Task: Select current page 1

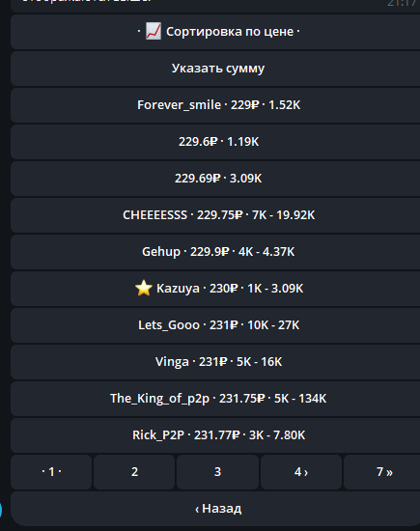Action: pyautogui.click(x=51, y=472)
